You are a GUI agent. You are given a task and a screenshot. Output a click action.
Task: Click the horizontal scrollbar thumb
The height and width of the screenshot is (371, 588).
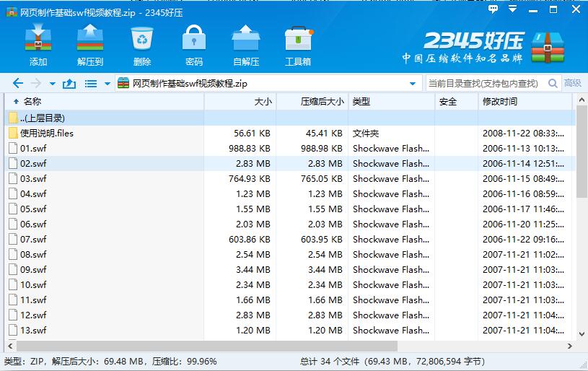point(206,346)
